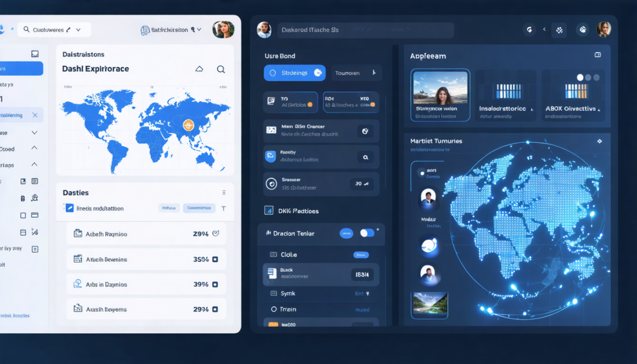Viewport: 637px width, 364px height.
Task: Click the search button on the 'Feoeity' row
Action: click(365, 157)
